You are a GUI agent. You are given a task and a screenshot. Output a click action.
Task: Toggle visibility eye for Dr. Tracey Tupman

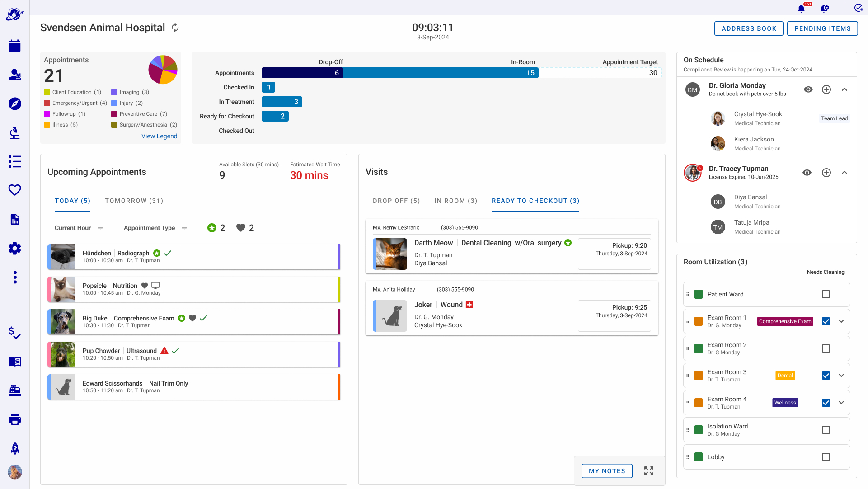click(x=807, y=173)
